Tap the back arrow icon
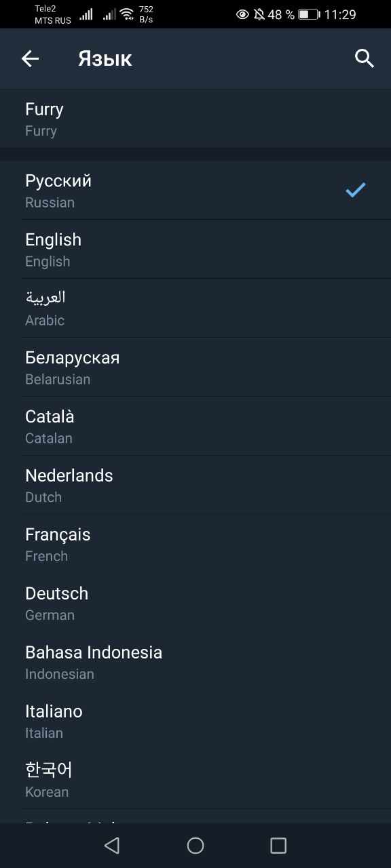 click(31, 59)
